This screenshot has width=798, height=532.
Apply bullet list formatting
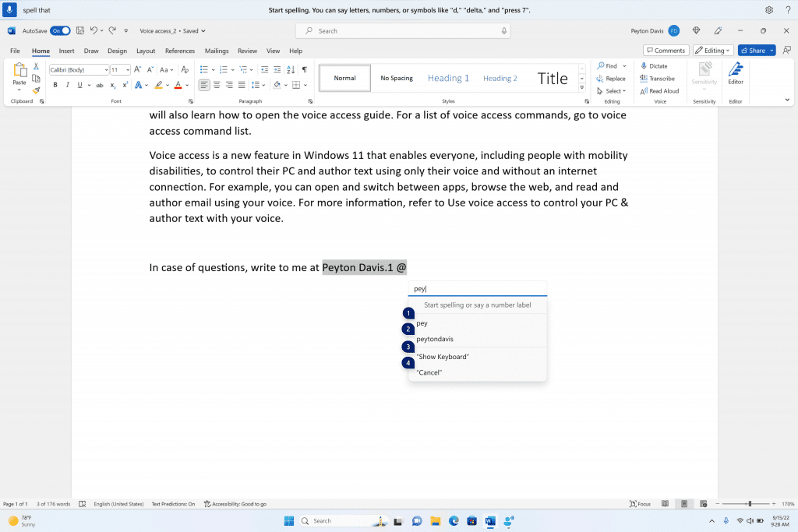click(x=203, y=69)
